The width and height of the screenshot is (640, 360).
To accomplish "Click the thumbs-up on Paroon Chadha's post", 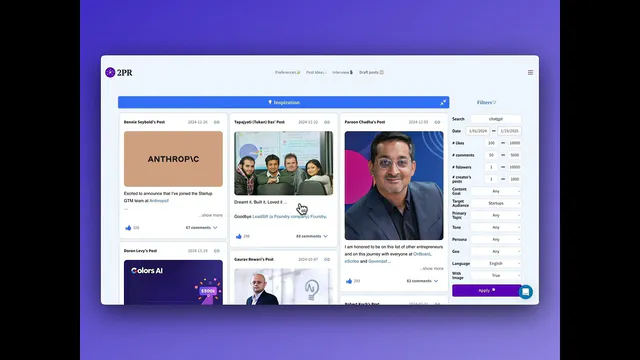I will pyautogui.click(x=349, y=281).
